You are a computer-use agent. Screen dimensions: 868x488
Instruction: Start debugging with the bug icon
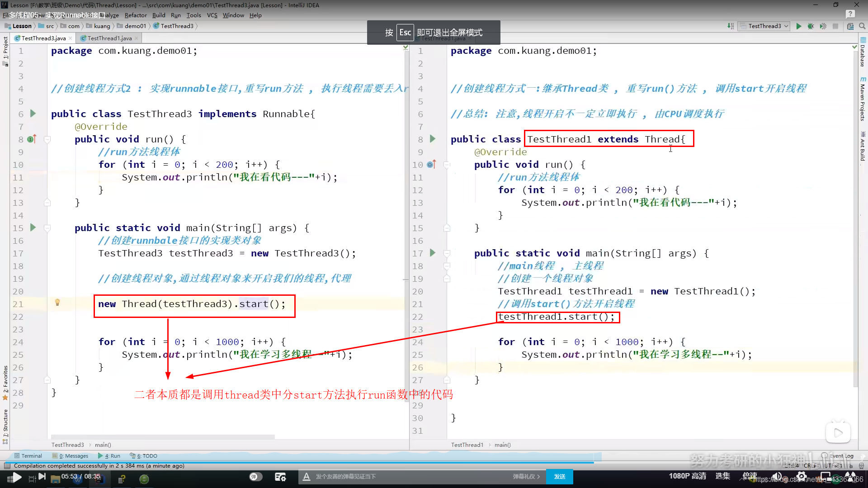pos(811,26)
